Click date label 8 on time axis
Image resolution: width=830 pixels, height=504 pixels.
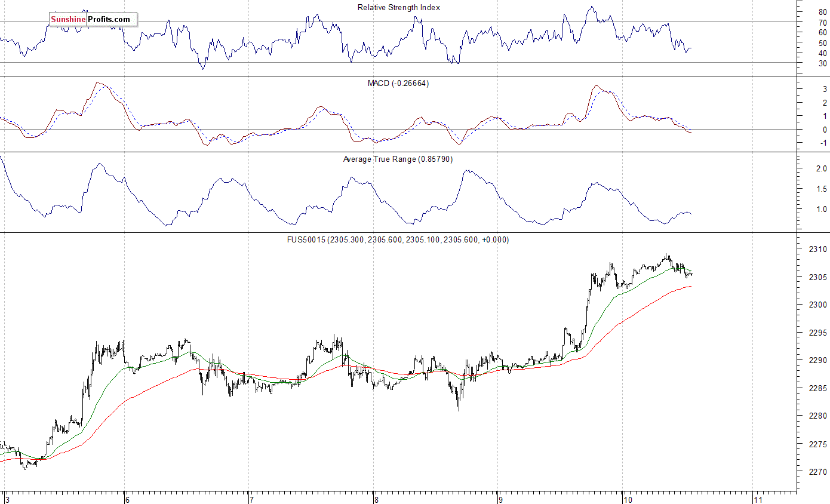376,499
